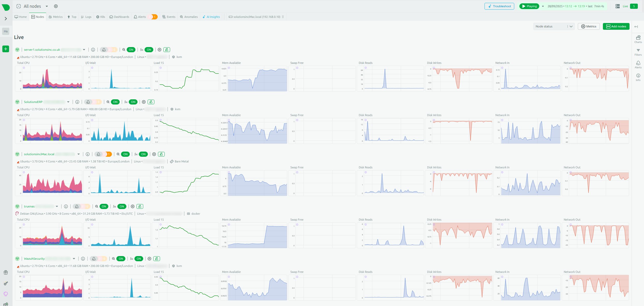Screen dimensions: 644x306
Task: Open the Charts panel in right sidebar
Action: click(x=638, y=39)
